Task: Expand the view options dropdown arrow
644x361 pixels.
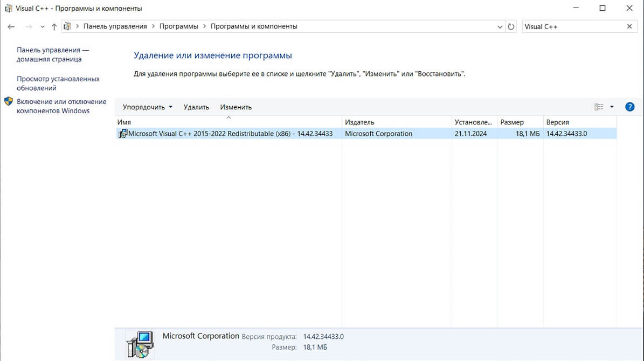Action: [612, 107]
